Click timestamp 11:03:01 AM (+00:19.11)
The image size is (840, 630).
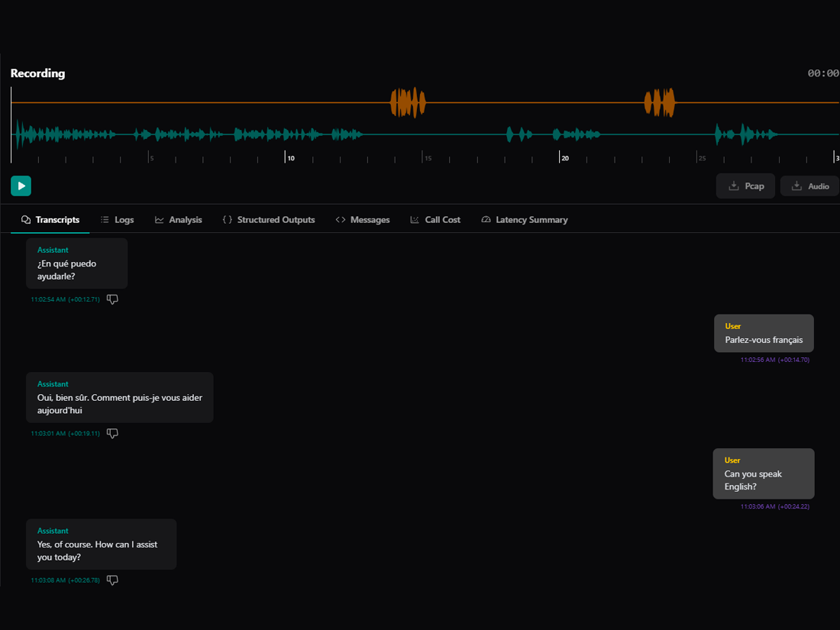66,434
